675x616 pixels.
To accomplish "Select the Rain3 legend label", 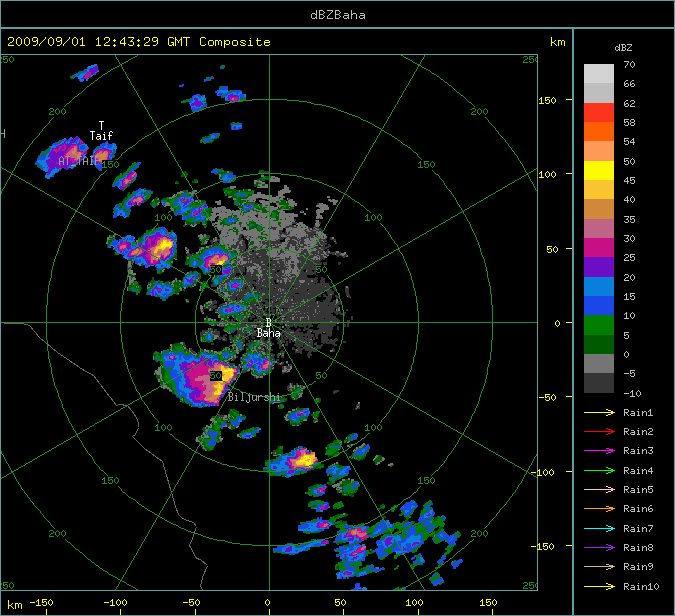I will tap(638, 451).
